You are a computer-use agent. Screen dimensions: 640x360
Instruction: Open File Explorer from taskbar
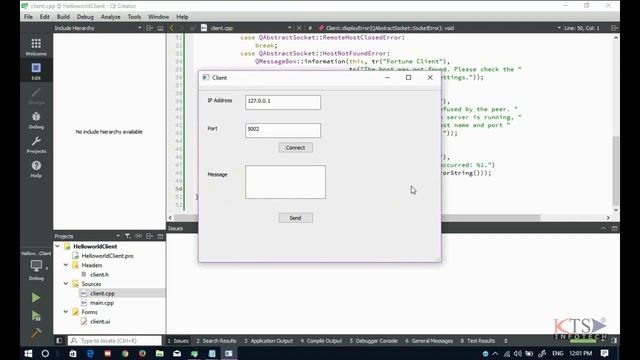click(160, 353)
